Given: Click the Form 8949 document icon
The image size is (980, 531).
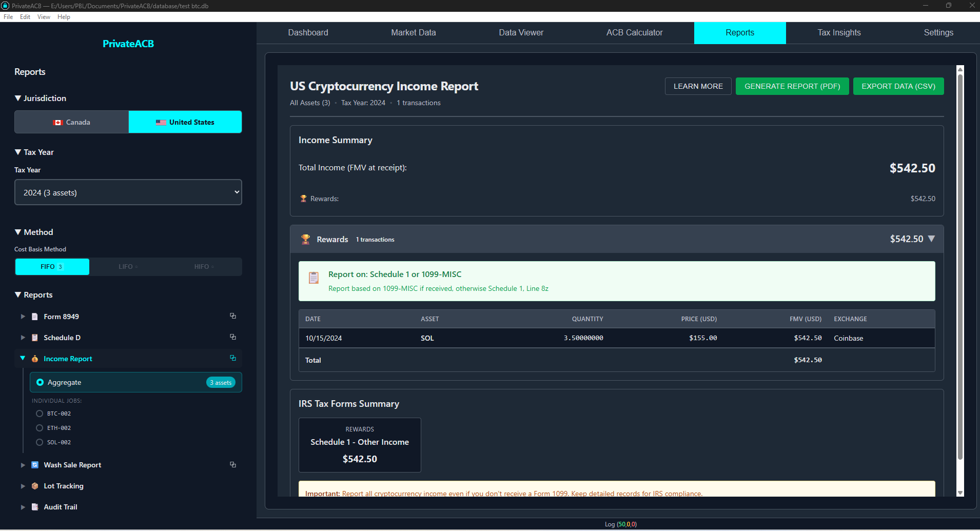Looking at the screenshot, I should coord(35,317).
